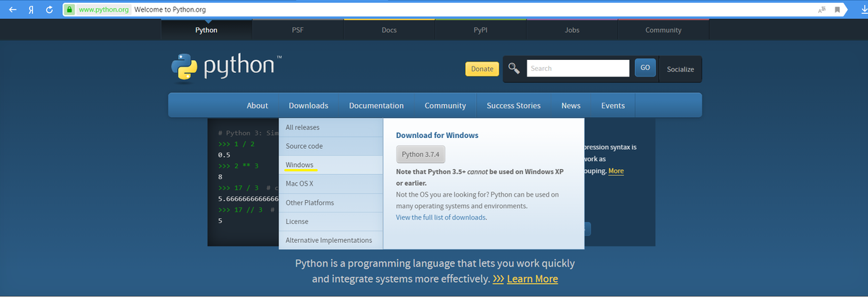Reload the page with the refresh icon
This screenshot has width=868, height=297.
pos(49,10)
